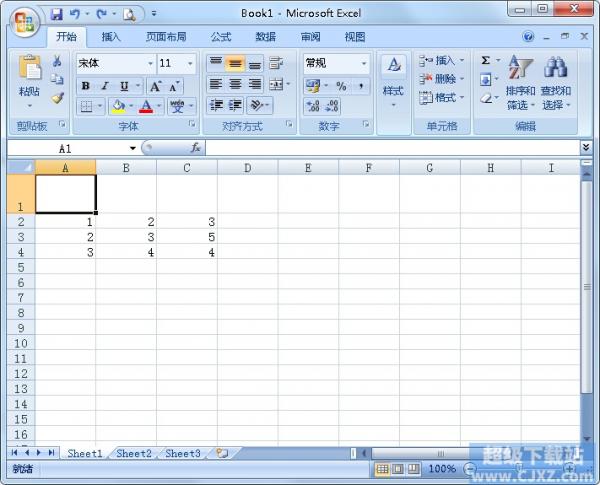
Task: Click the insert function fx icon
Action: pyautogui.click(x=195, y=148)
